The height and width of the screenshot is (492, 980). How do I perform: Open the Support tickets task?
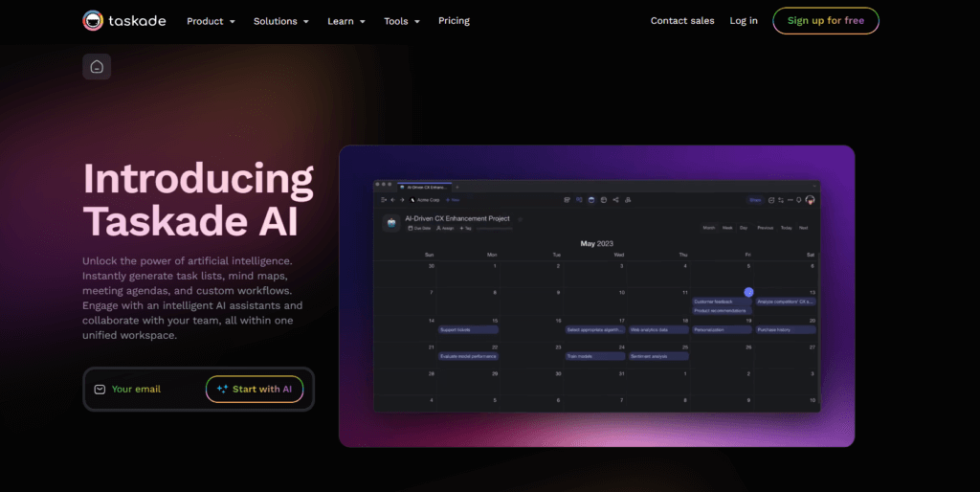(x=468, y=329)
